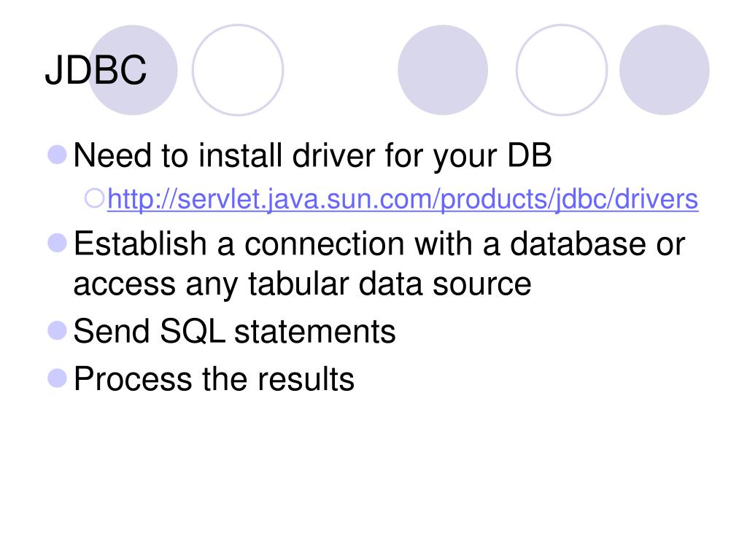Click the word "database" in second bullet
The height and width of the screenshot is (560, 747).
tap(578, 244)
